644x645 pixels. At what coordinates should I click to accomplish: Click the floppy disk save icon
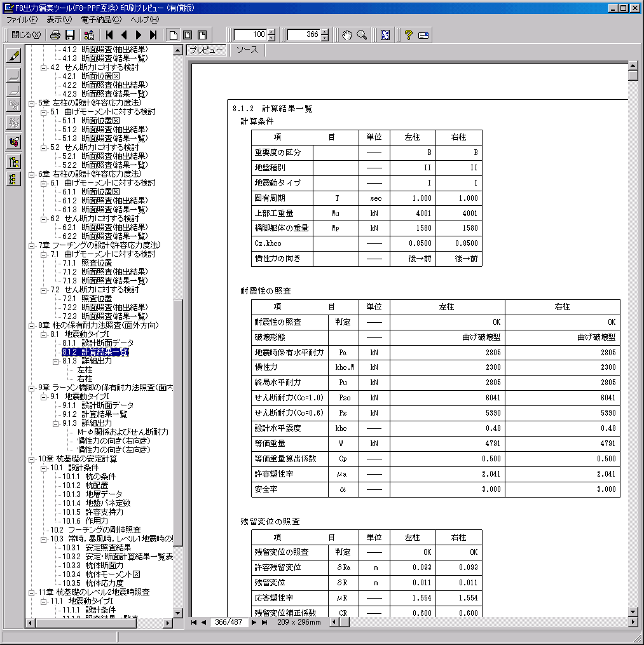pos(71,35)
